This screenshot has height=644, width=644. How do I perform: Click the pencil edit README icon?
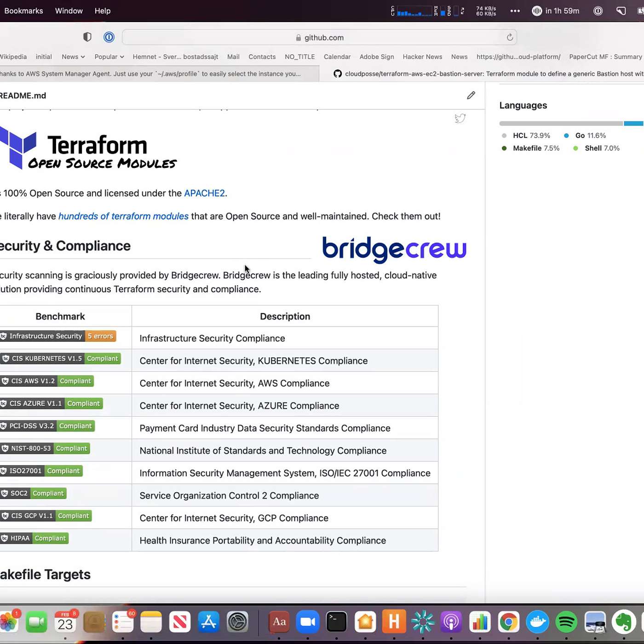471,95
